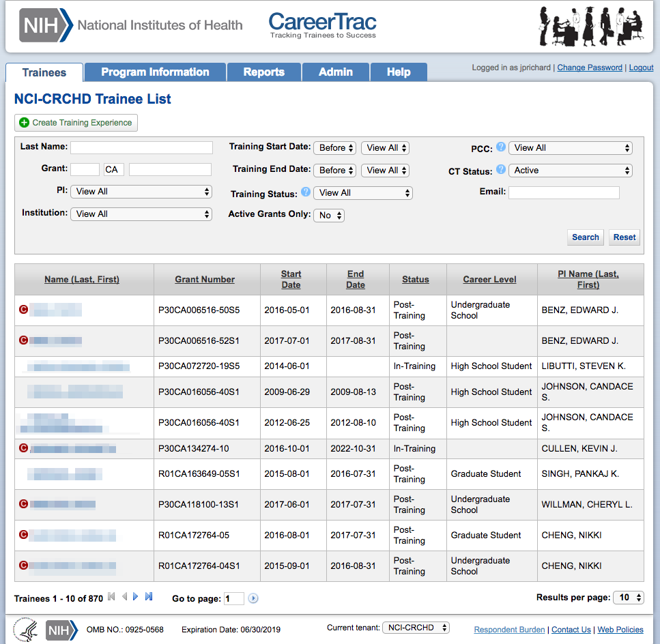The image size is (660, 644).
Task: Open the Respondent Burden link
Action: [x=509, y=630]
